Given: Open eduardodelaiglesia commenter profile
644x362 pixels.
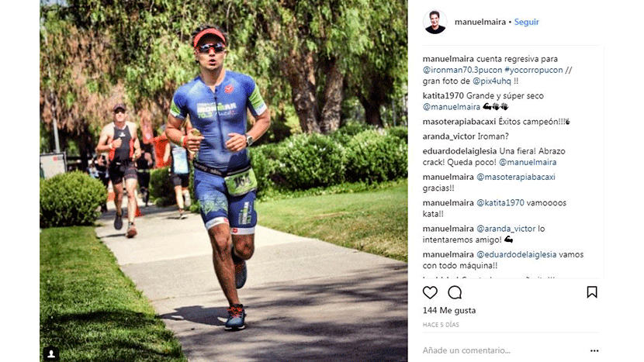Looking at the screenshot, I should coord(459,151).
